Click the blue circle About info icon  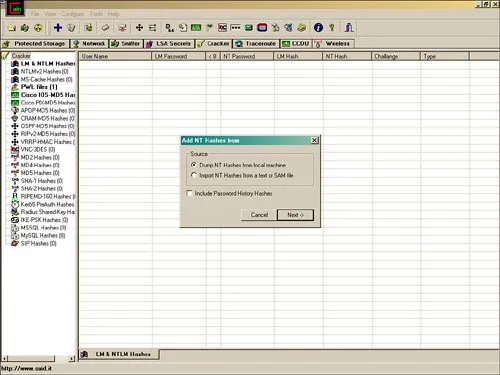pyautogui.click(x=318, y=28)
